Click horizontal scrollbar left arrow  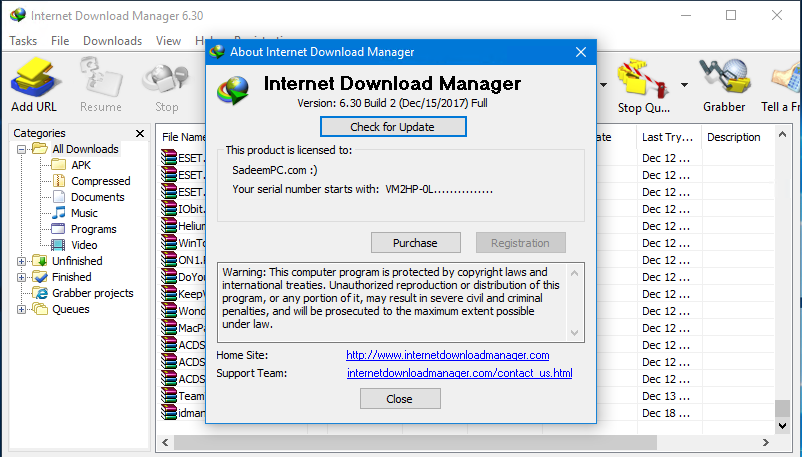(165, 442)
